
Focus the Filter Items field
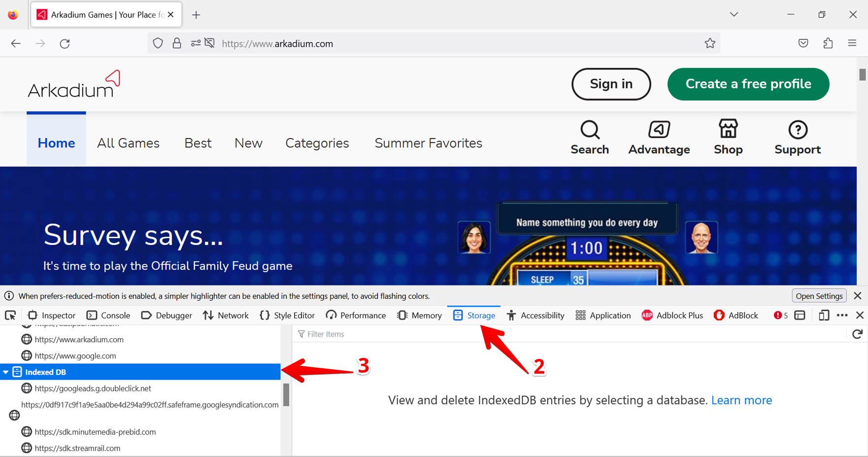point(569,334)
